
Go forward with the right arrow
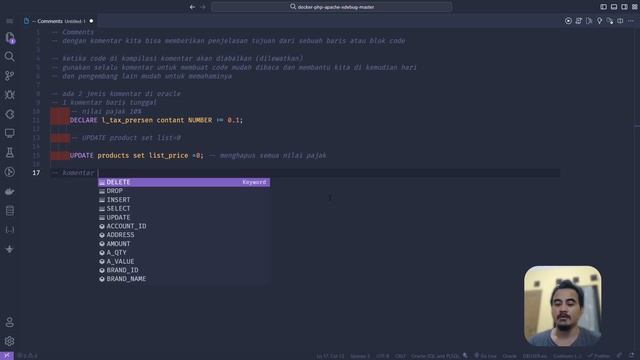(x=203, y=7)
